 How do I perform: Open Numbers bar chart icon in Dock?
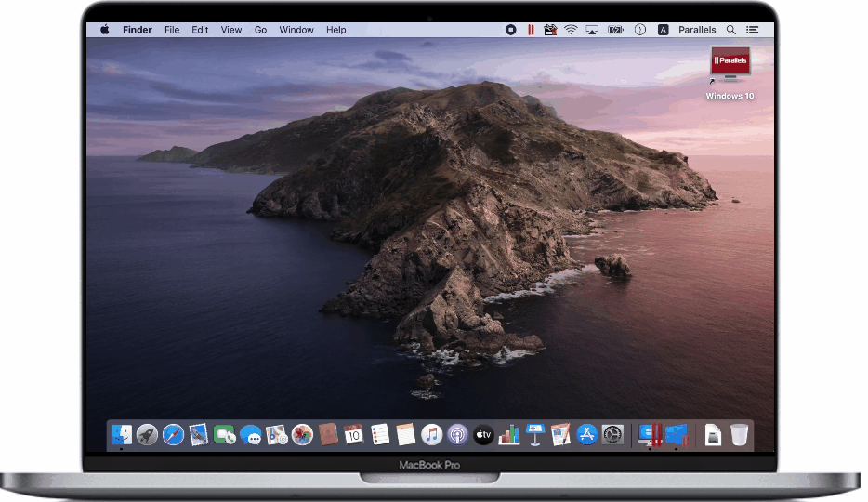tap(509, 435)
